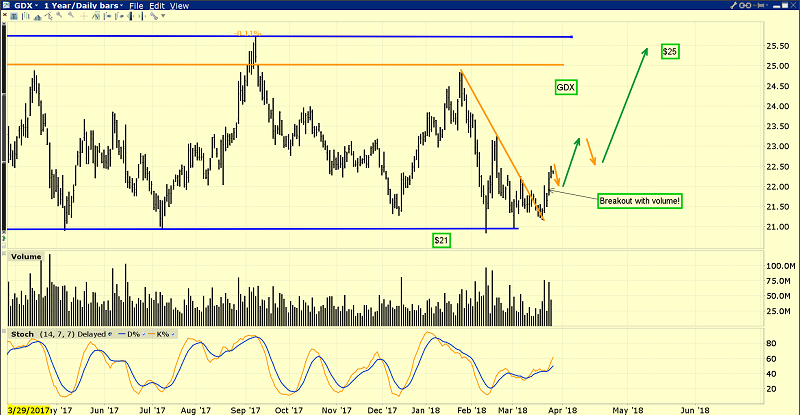Click the 'Breakout with volume!' annotation box
Screen dimensions: 800x415
[x=638, y=201]
